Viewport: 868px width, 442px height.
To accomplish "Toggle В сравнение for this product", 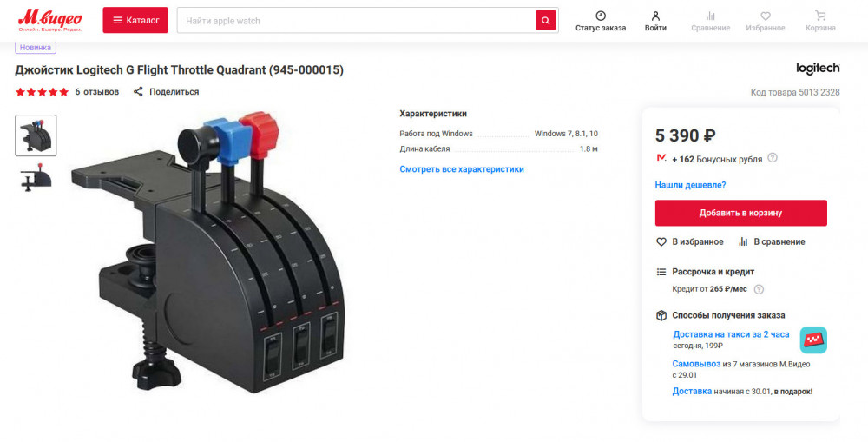I will click(x=743, y=241).
